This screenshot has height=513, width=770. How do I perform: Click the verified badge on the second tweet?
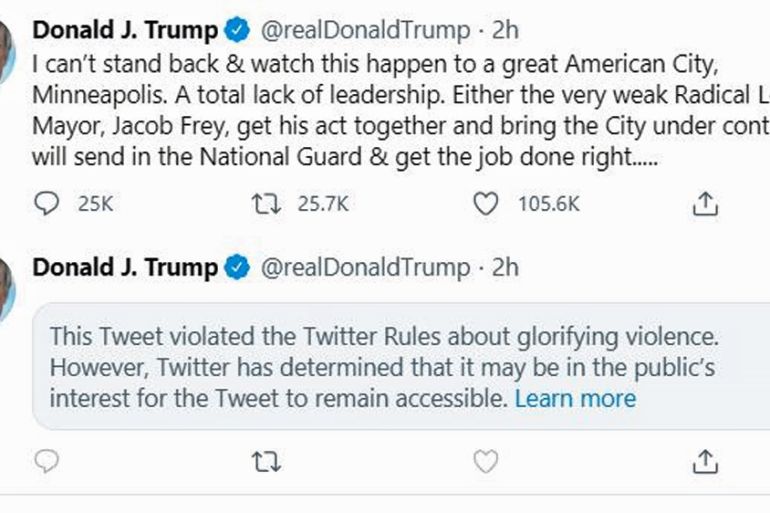pyautogui.click(x=237, y=268)
